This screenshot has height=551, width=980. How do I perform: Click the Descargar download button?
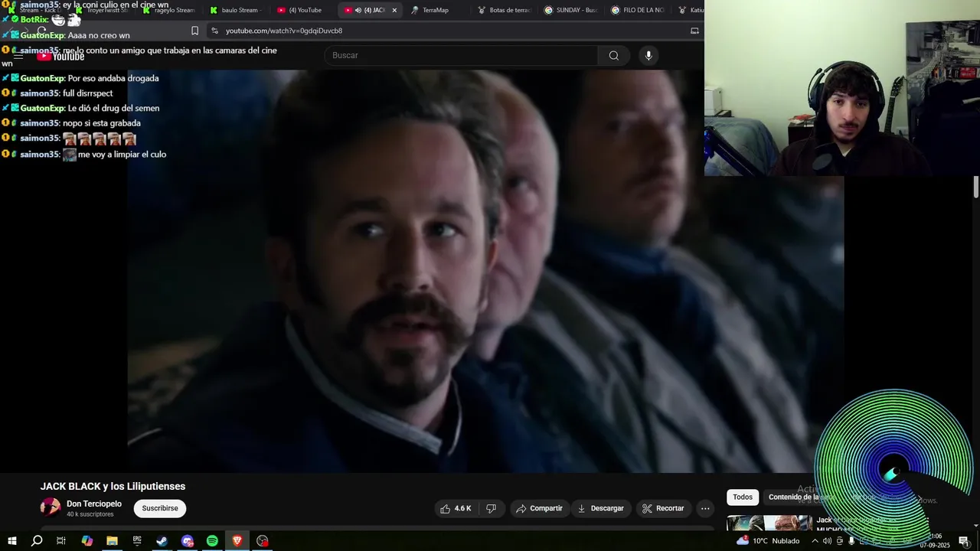(x=600, y=508)
